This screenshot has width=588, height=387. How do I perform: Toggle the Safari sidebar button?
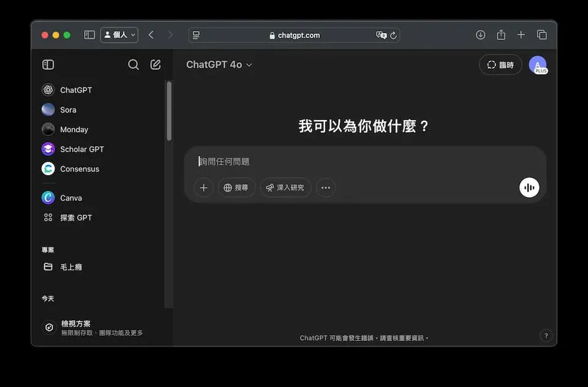pos(89,35)
